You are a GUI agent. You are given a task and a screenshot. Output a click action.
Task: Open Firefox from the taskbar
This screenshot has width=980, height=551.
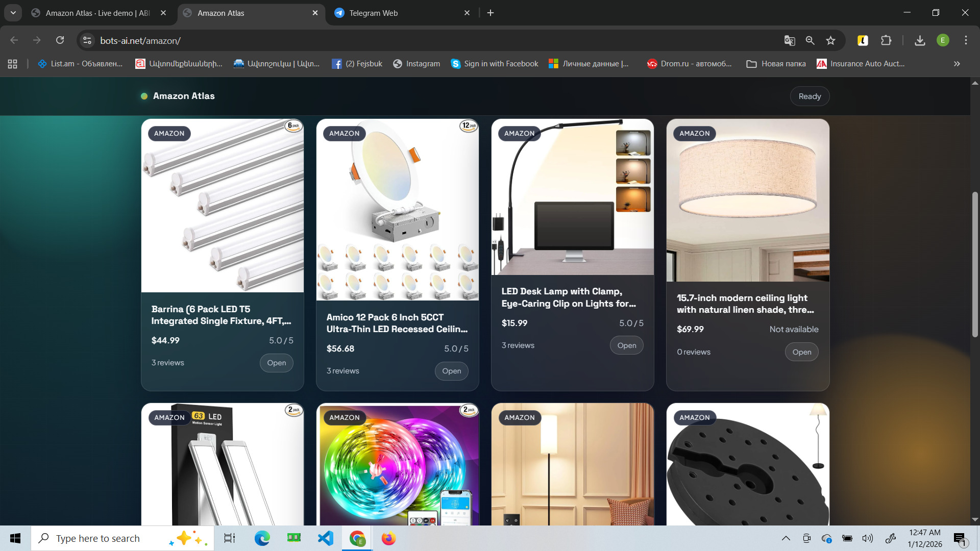(388, 538)
